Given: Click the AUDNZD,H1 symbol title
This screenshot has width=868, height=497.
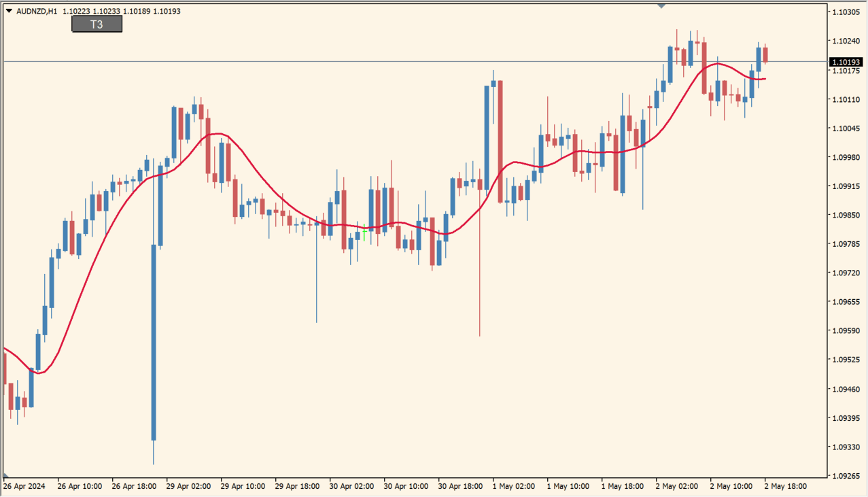Looking at the screenshot, I should (x=37, y=11).
